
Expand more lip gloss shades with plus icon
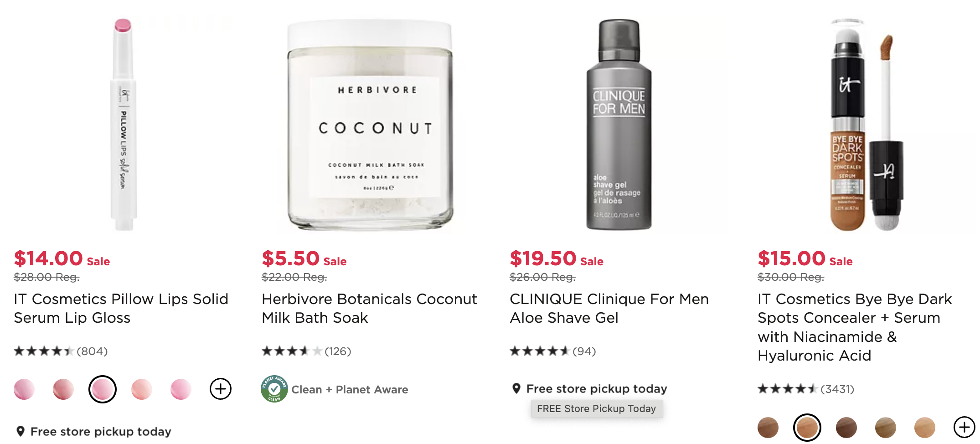pos(221,389)
